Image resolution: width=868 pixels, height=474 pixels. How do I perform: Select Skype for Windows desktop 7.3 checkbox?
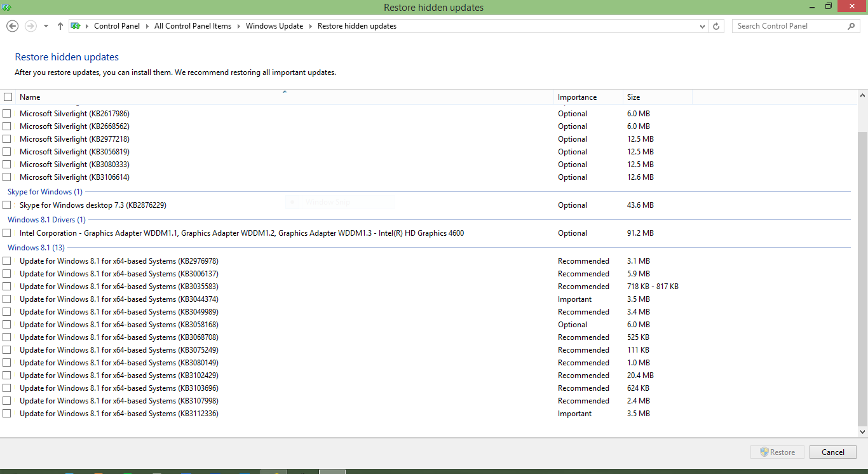(x=7, y=205)
